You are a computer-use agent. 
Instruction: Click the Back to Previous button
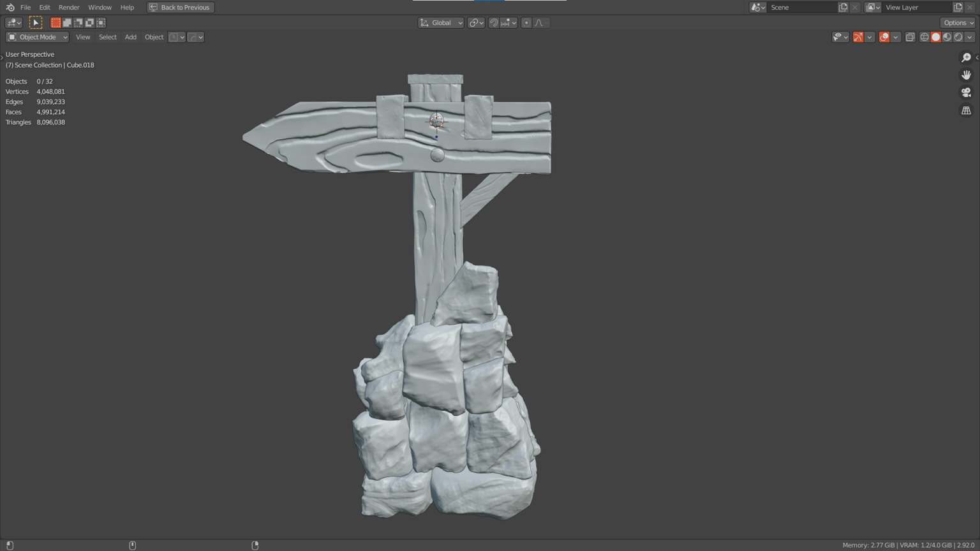(181, 7)
